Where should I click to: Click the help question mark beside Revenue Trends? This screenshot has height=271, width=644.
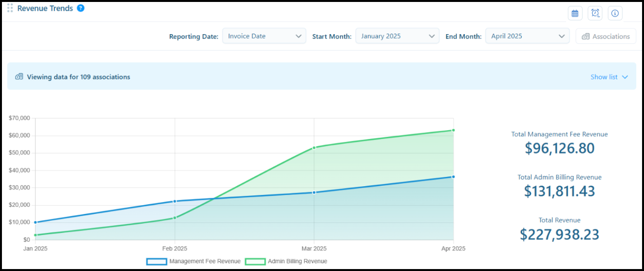pos(81,8)
